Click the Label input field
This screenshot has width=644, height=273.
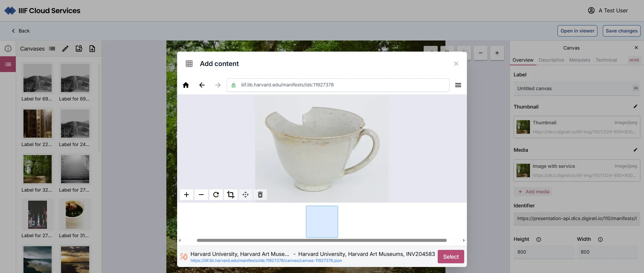pos(574,88)
